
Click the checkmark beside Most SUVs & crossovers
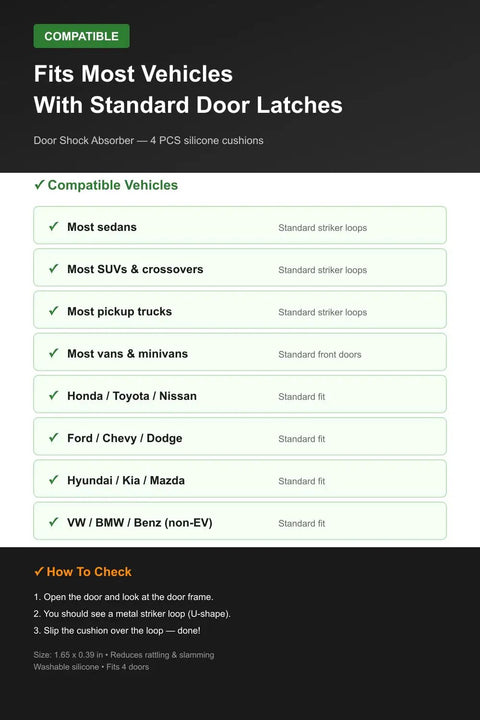(x=54, y=268)
